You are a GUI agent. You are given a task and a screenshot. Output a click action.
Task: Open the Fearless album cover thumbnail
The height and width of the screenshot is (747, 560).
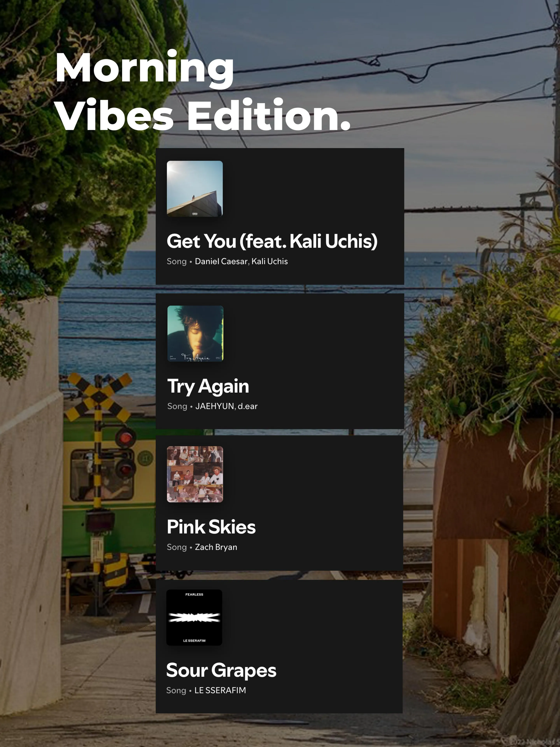pos(194,617)
